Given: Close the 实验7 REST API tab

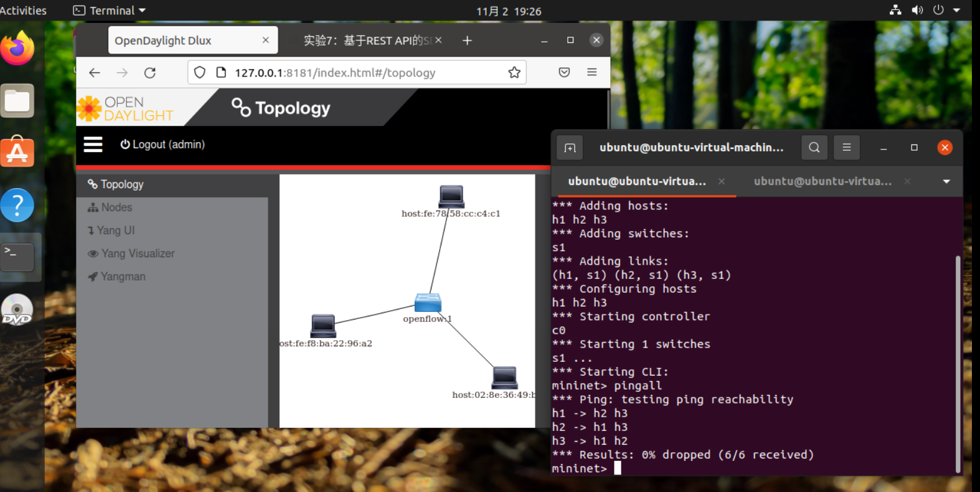Looking at the screenshot, I should pos(438,40).
